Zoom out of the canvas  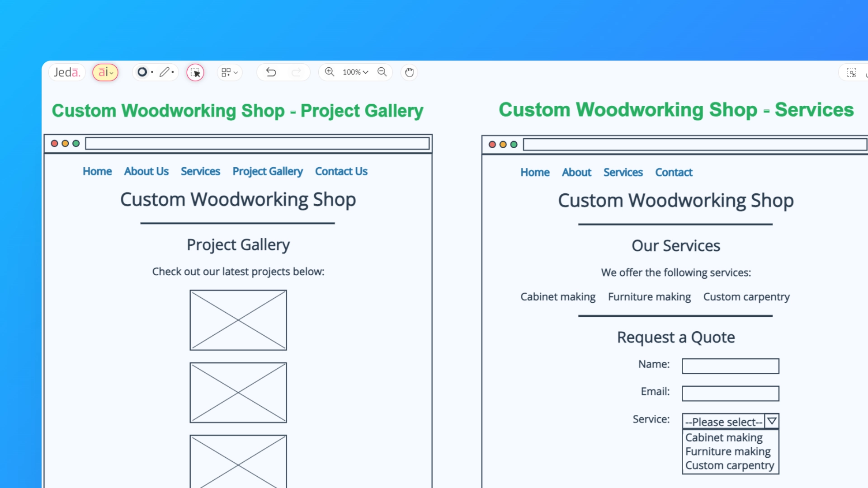coord(382,72)
